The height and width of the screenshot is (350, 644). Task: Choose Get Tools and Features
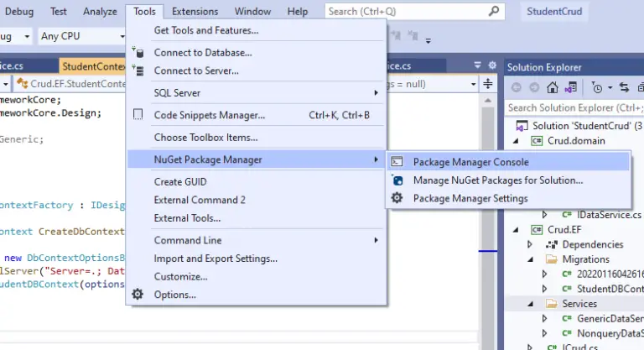[205, 30]
